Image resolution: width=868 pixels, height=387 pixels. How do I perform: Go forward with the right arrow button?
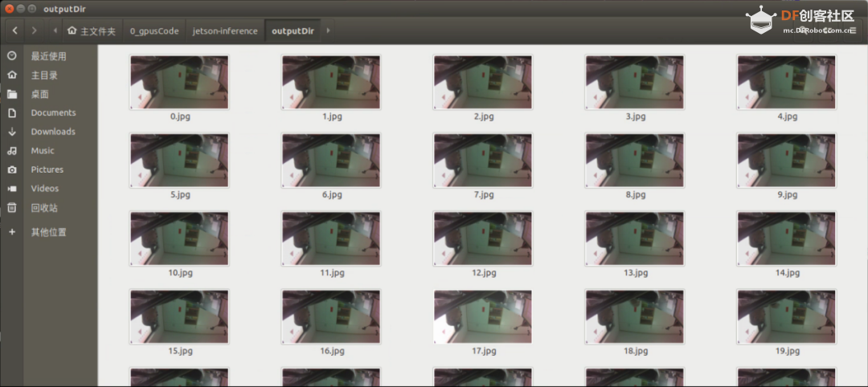tap(35, 31)
